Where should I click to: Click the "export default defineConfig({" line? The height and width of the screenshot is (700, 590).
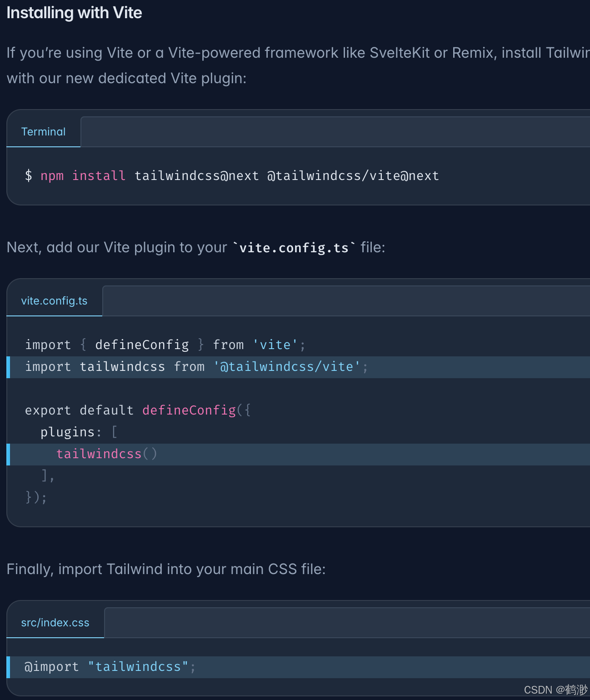click(x=138, y=410)
